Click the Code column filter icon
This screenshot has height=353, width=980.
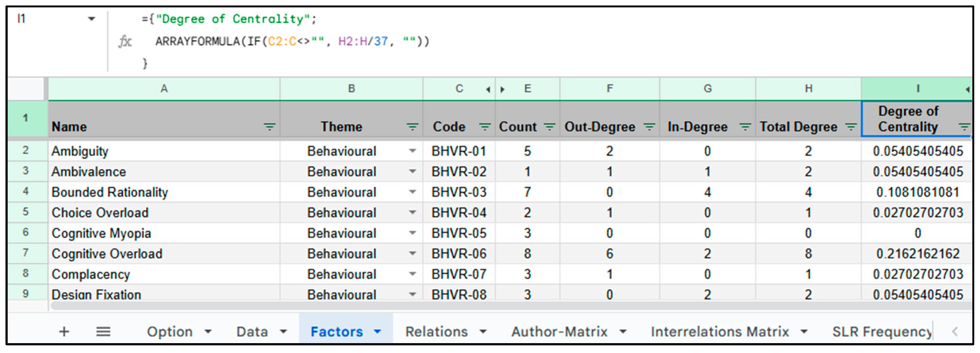coord(484,127)
